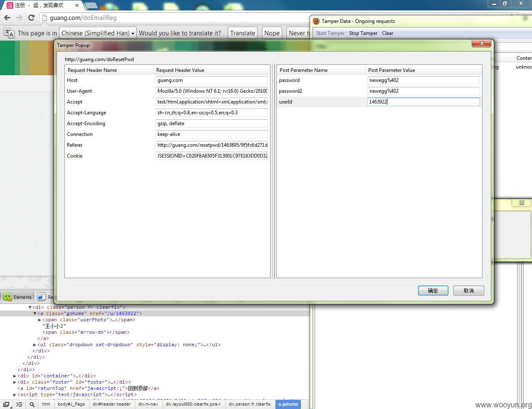Click Nope in the translate bar
The image size is (532, 409).
coord(272,33)
